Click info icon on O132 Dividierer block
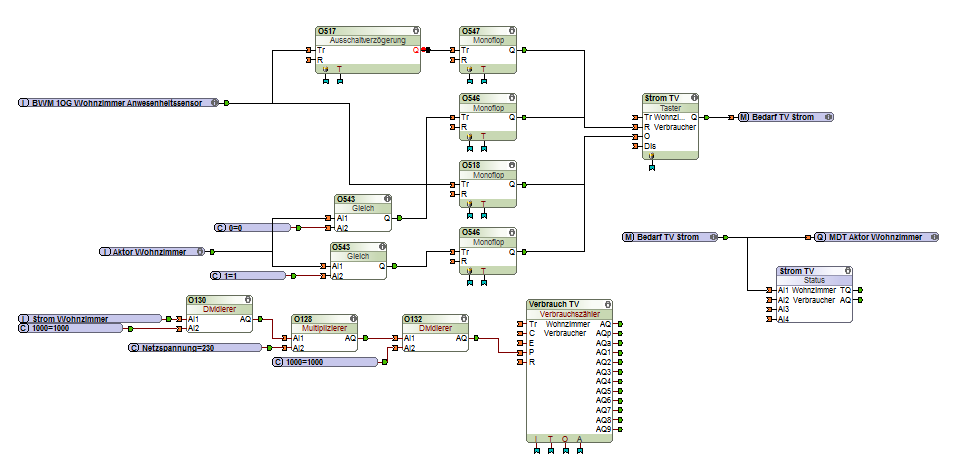 (x=464, y=318)
